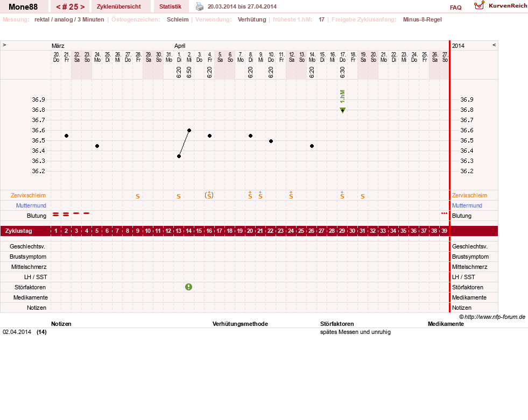Click the Verhütung usage value
The image size is (528, 420).
tap(252, 19)
